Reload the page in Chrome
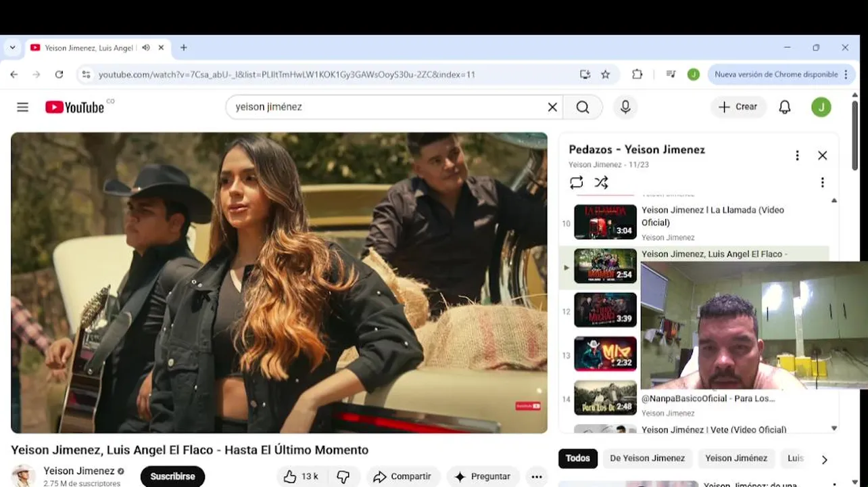 pos(59,74)
